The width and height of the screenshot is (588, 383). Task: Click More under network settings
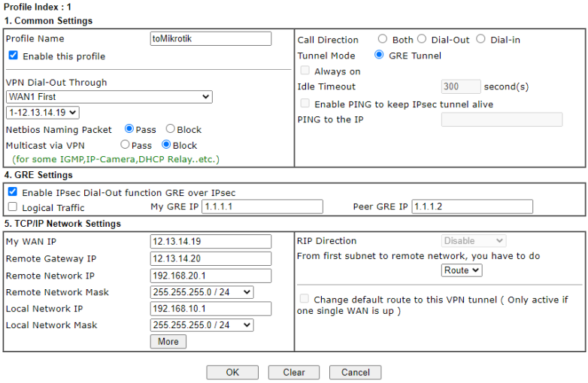168,342
